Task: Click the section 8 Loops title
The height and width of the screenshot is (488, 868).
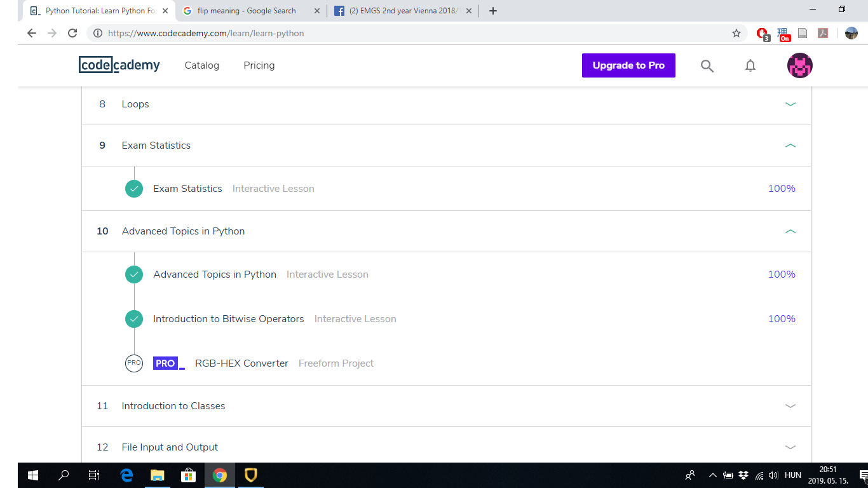Action: (x=135, y=104)
